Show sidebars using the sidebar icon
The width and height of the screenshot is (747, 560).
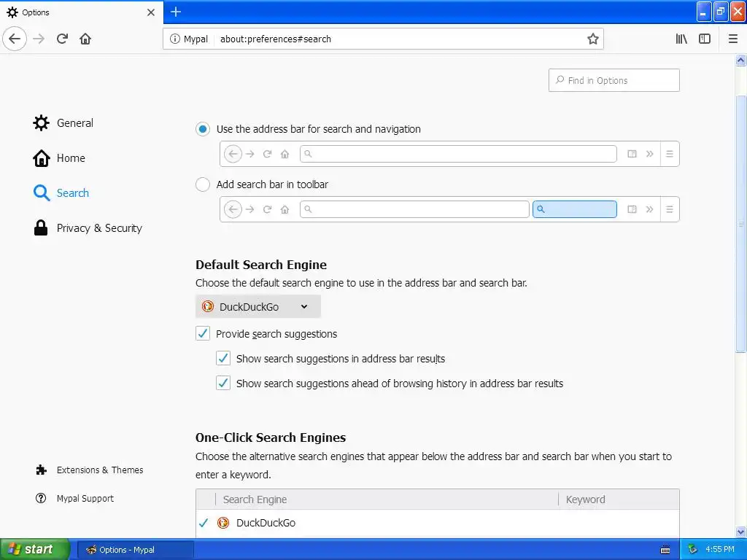pyautogui.click(x=705, y=39)
